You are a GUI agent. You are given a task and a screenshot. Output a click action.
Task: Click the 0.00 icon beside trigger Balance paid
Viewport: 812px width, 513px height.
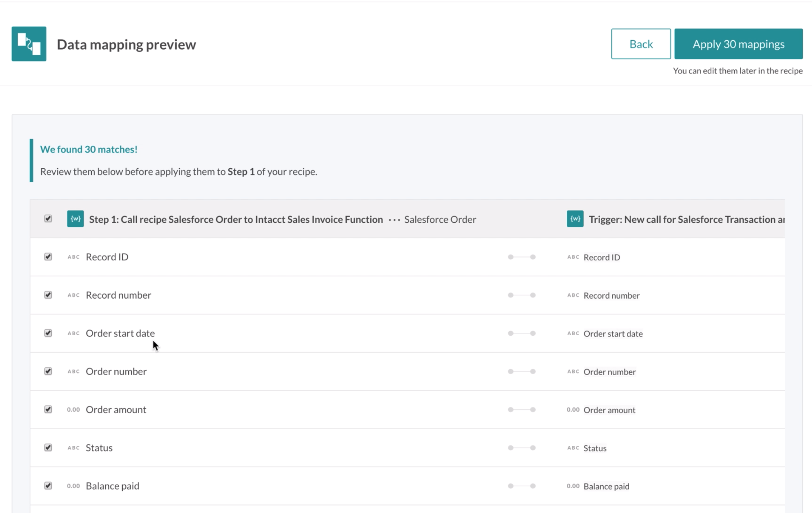point(573,486)
